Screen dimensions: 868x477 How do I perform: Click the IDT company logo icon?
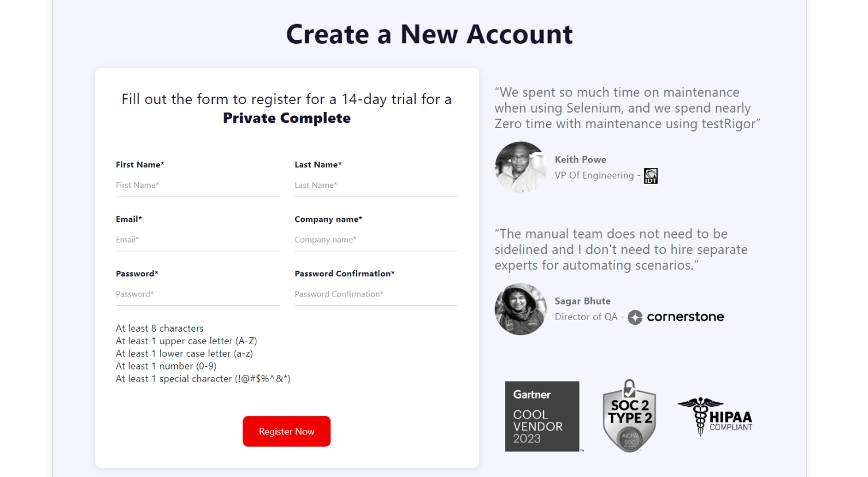(x=650, y=176)
